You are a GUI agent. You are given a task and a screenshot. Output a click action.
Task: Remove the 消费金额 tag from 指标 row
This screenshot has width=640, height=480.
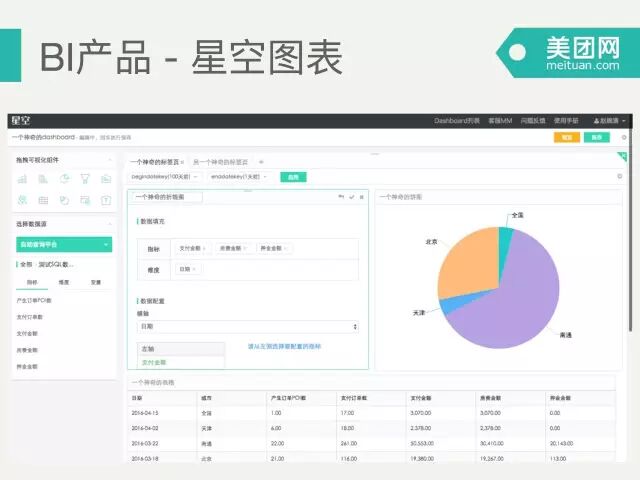(244, 248)
